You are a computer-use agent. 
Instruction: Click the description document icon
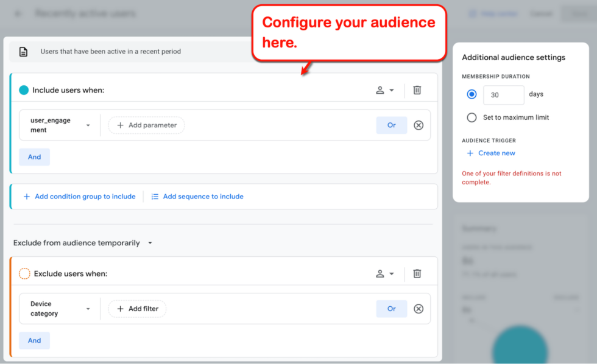[23, 52]
